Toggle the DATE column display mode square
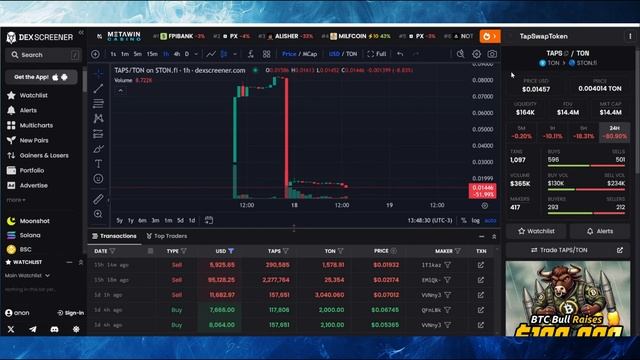640x360 pixels. 150,251
